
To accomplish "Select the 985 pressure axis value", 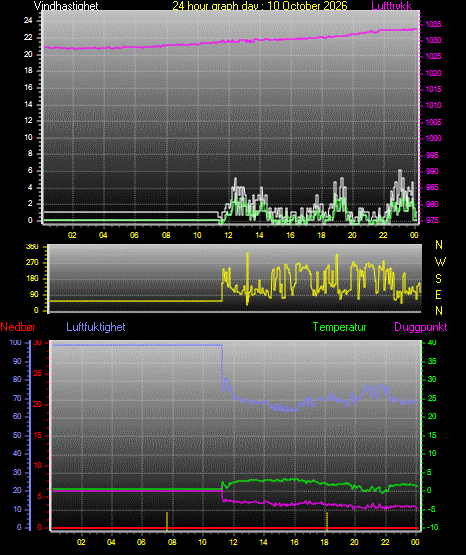I will pos(432,187).
